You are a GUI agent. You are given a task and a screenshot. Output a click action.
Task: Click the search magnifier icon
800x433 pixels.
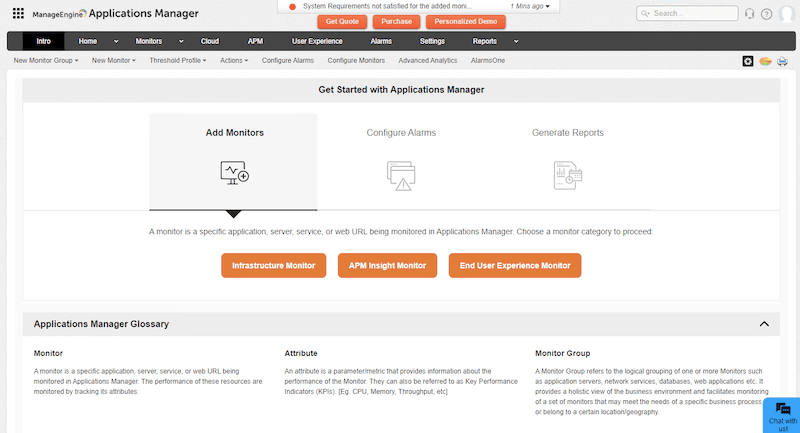click(x=645, y=13)
